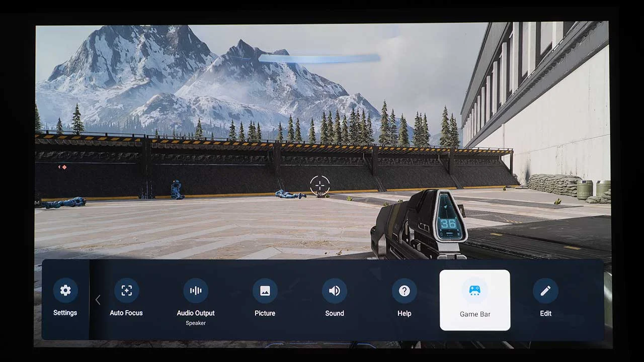Open the Sound speaker icon
This screenshot has height=362, width=644.
[335, 291]
